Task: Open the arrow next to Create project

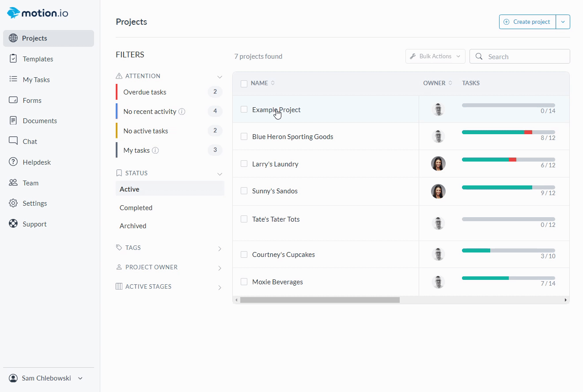Action: click(563, 22)
